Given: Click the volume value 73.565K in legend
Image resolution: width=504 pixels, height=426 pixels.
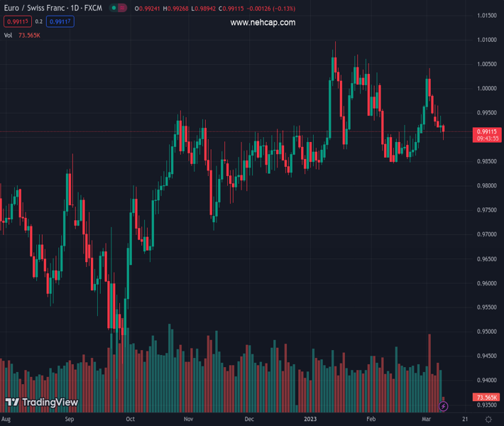Looking at the screenshot, I should click(29, 35).
